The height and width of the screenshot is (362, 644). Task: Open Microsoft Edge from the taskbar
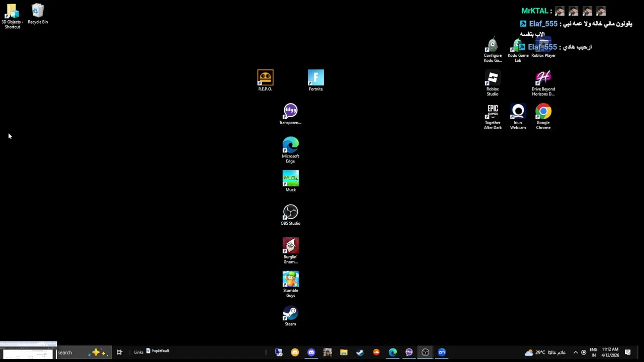point(392,352)
